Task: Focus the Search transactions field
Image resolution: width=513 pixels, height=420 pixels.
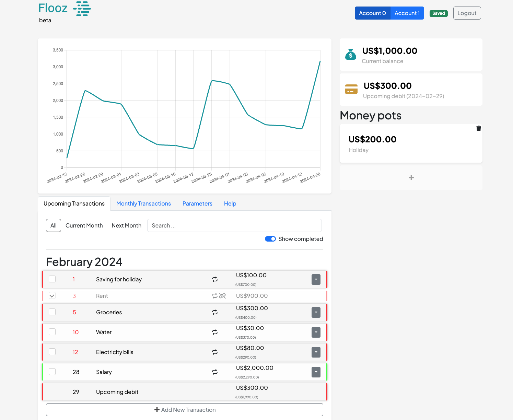Action: click(x=234, y=225)
